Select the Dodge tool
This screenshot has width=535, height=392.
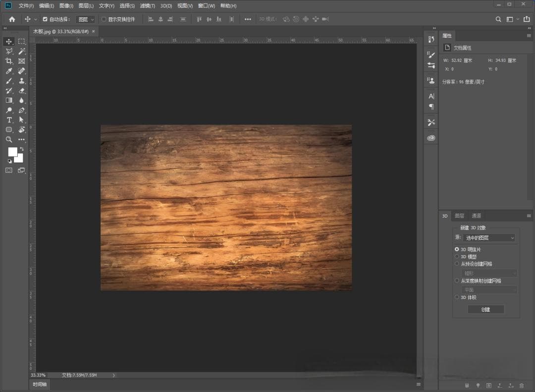tap(9, 111)
